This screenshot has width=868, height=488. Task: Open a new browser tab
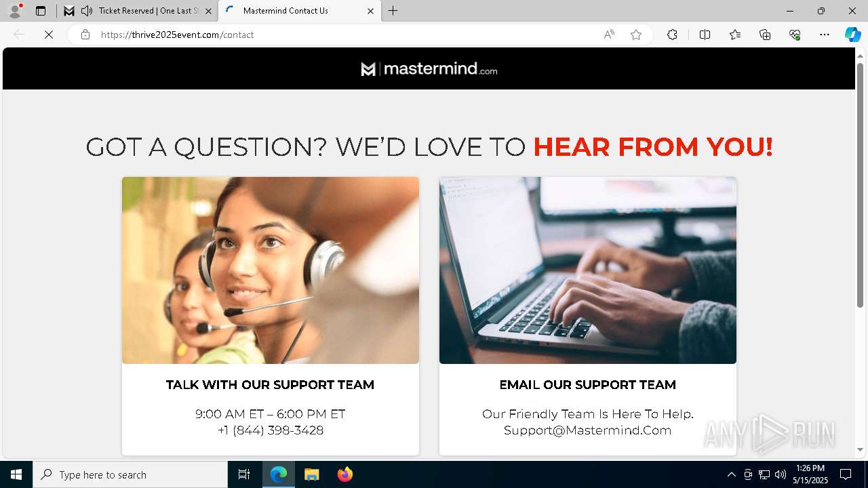pos(393,11)
